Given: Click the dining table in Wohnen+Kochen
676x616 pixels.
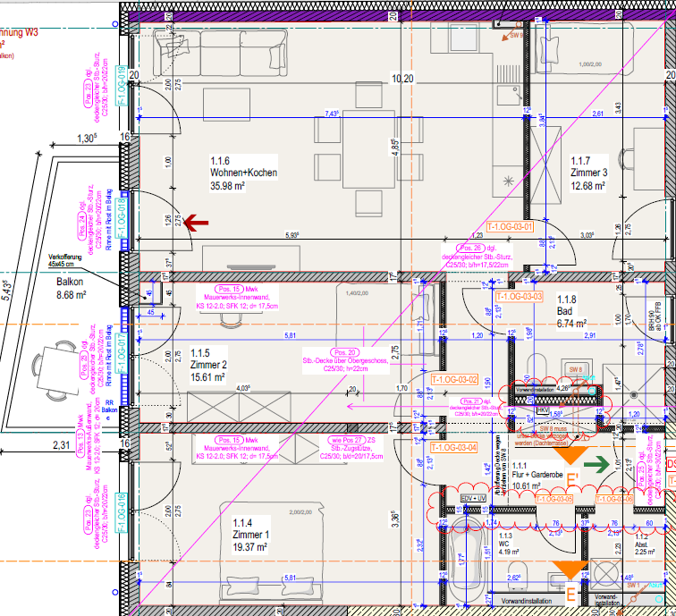Looking at the screenshot, I should click(x=369, y=149).
